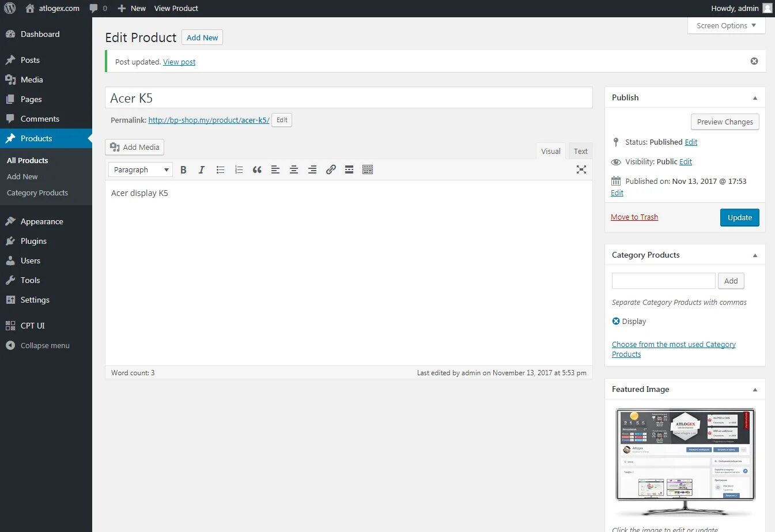Focus the category products input field
Viewport: 775px width, 532px height.
point(664,281)
